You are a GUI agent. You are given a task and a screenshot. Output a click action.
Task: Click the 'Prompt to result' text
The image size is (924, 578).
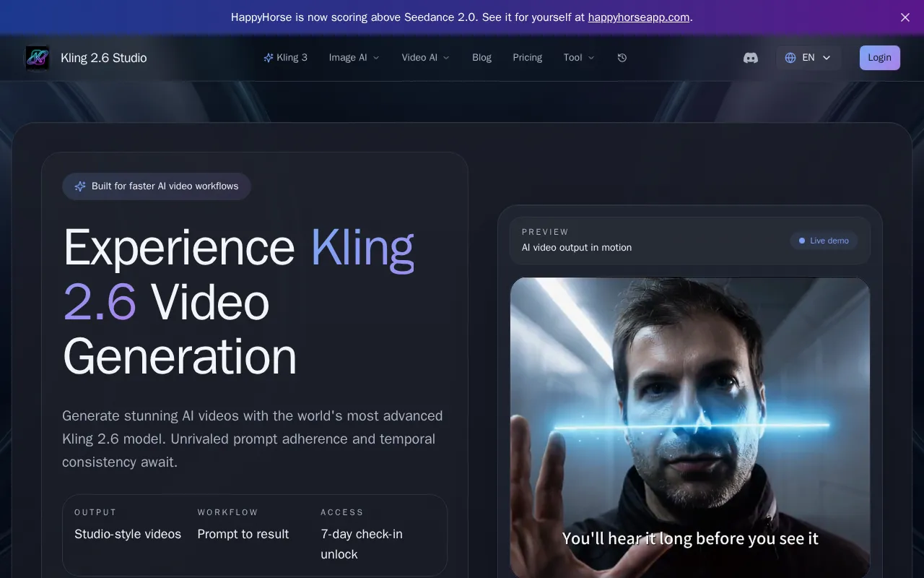(243, 534)
